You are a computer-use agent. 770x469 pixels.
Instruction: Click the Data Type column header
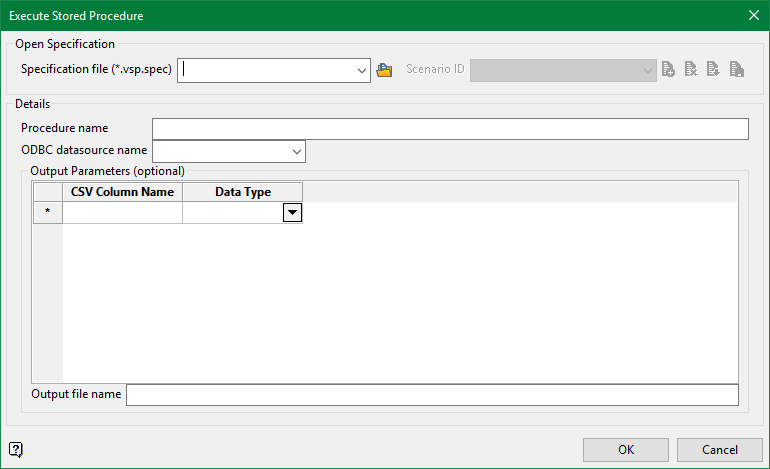[x=243, y=192]
